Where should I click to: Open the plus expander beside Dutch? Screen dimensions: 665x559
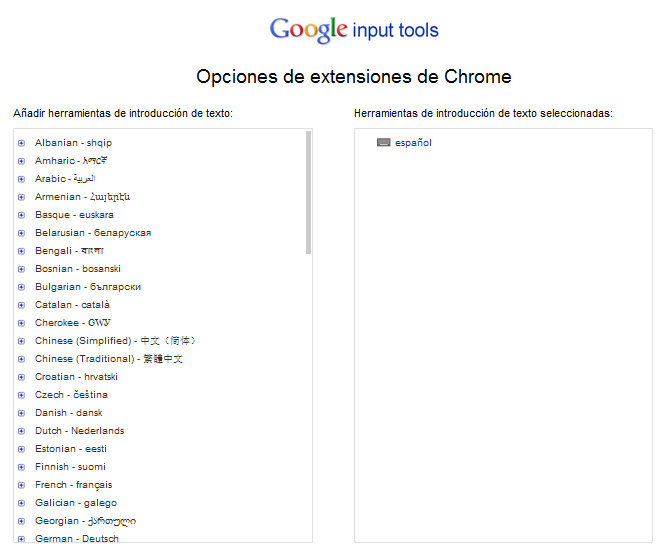coord(21,431)
